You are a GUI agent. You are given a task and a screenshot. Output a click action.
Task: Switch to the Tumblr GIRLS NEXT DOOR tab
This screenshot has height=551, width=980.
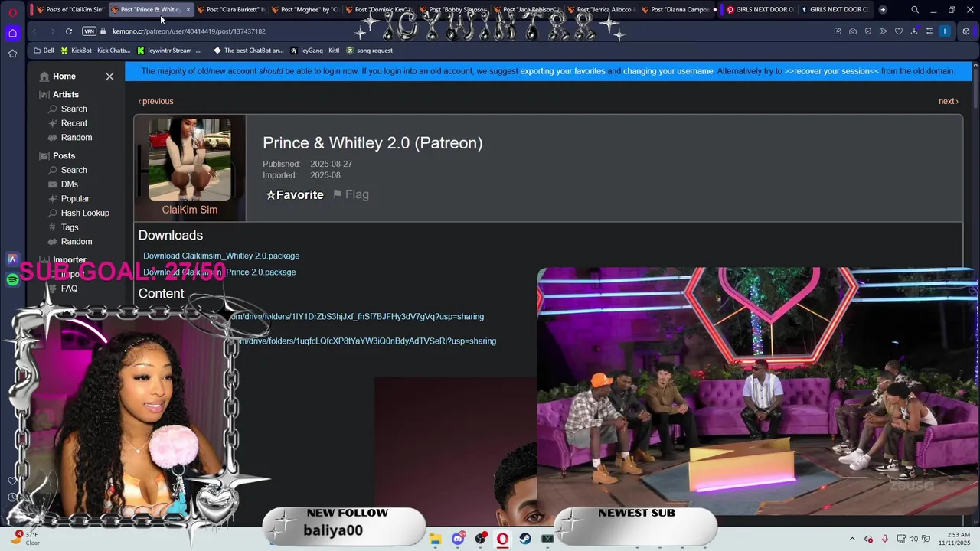coord(835,10)
